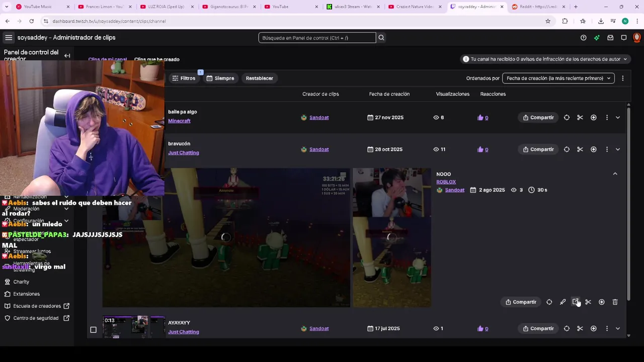The image size is (644, 362).
Task: Click open-in-new-window icon for NOOO clip
Action: point(576,302)
